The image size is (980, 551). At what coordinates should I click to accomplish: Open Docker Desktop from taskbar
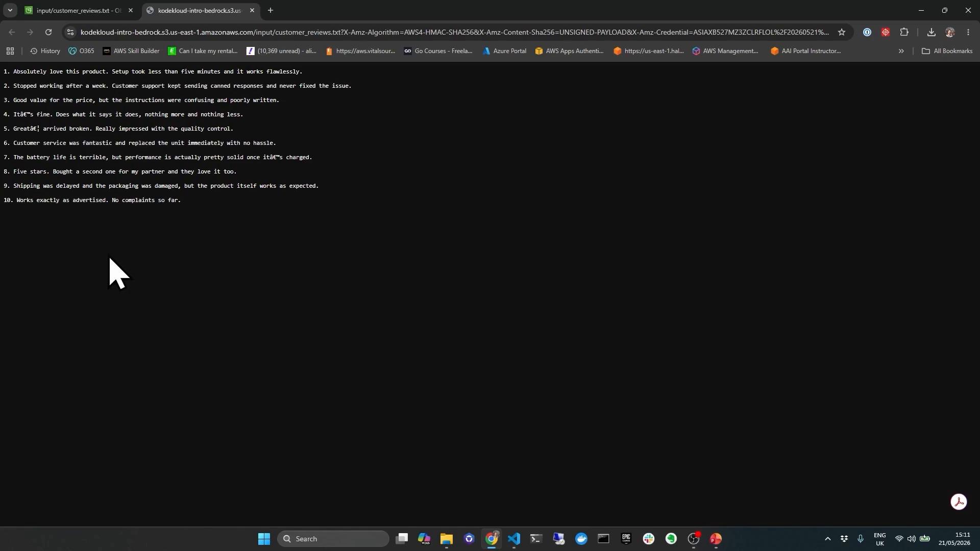tap(581, 539)
